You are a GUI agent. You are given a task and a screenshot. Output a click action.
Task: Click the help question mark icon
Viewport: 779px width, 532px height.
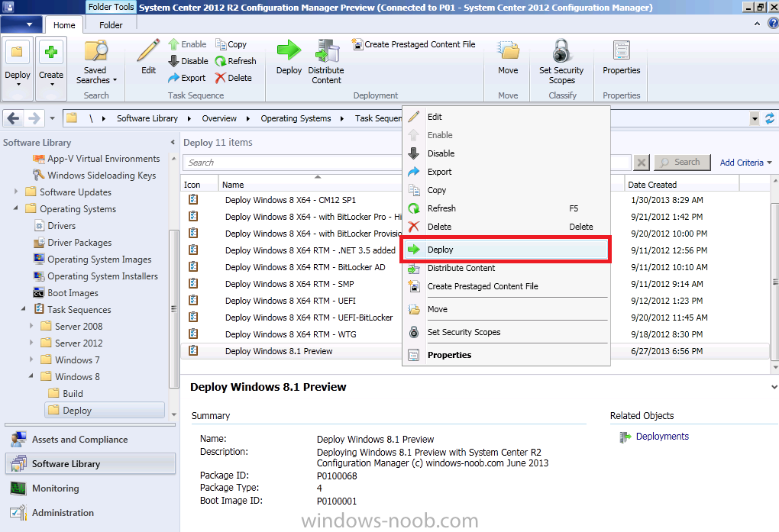coord(773,24)
